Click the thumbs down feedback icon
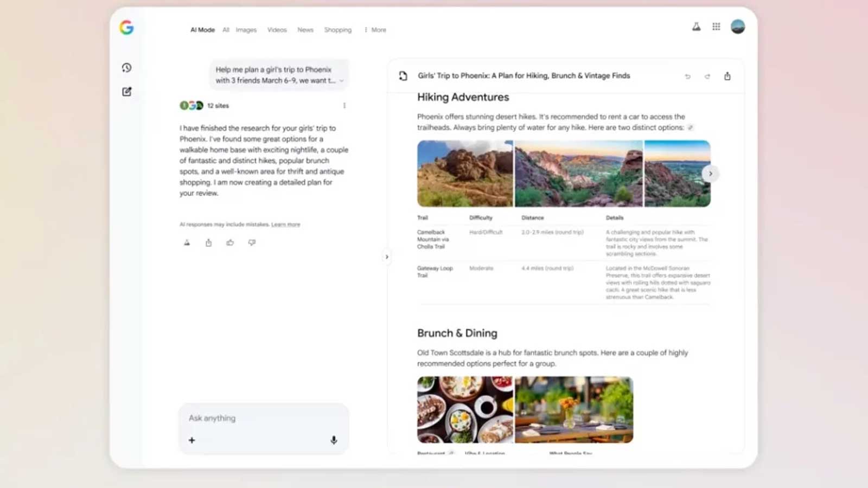Screen dimensions: 868x488 [x=252, y=242]
